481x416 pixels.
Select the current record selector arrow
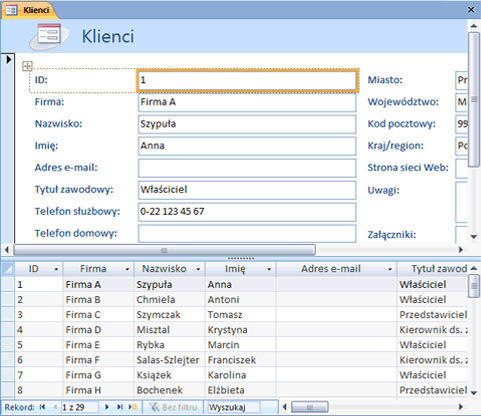pos(8,60)
